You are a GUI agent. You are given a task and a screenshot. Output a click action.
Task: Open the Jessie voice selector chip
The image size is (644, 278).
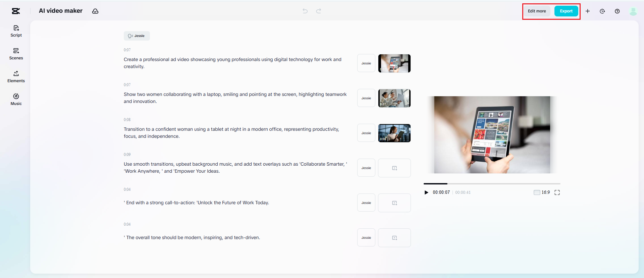[x=137, y=36]
